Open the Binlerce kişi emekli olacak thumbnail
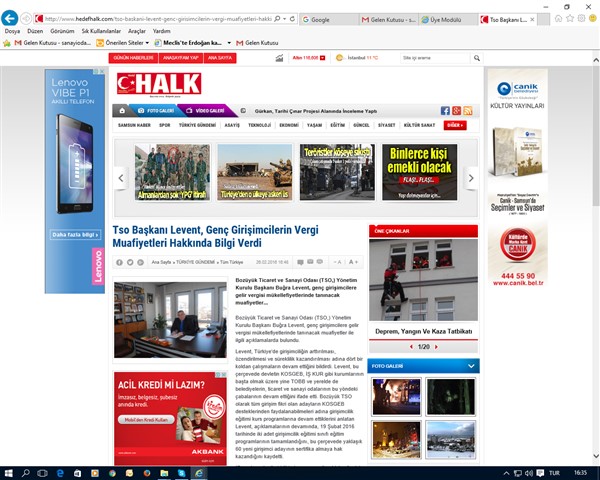Image resolution: width=600 pixels, height=480 pixels. click(419, 172)
